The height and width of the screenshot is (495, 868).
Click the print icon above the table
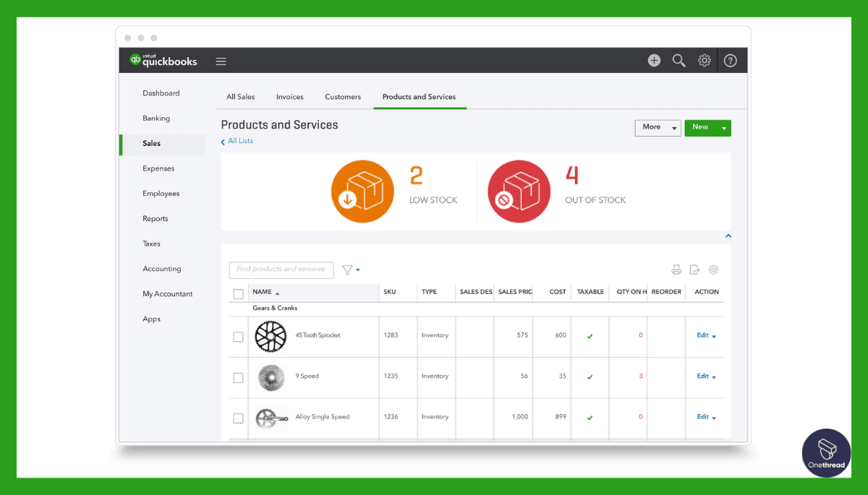click(x=676, y=269)
